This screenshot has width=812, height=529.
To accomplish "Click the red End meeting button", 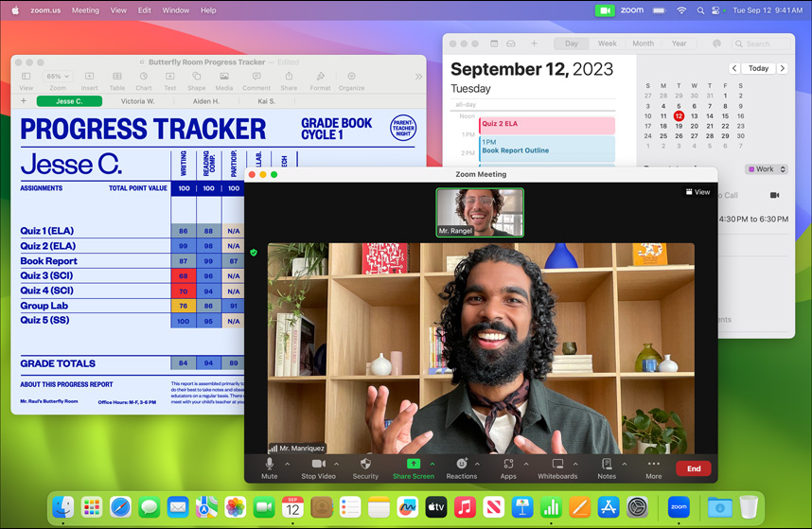I will [694, 468].
